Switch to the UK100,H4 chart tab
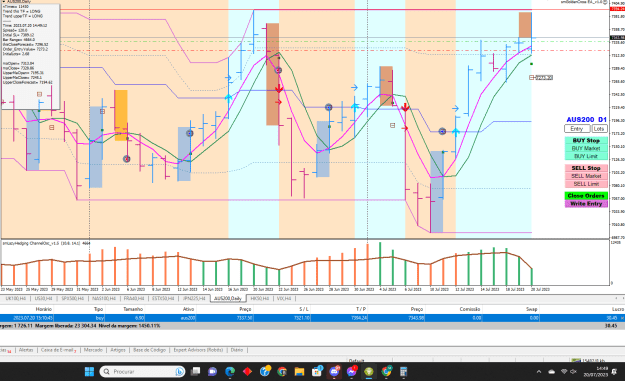Image resolution: width=625 pixels, height=381 pixels. (x=16, y=299)
